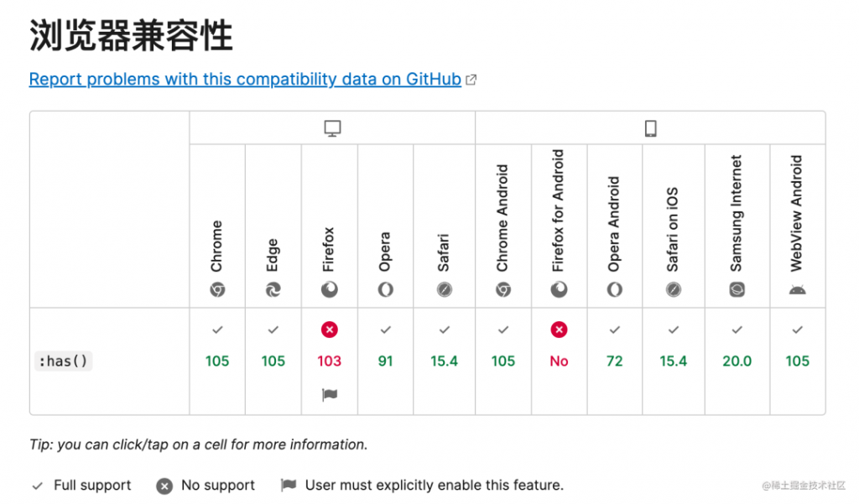Select the desktop monitor icon header
859x504 pixels.
point(332,129)
